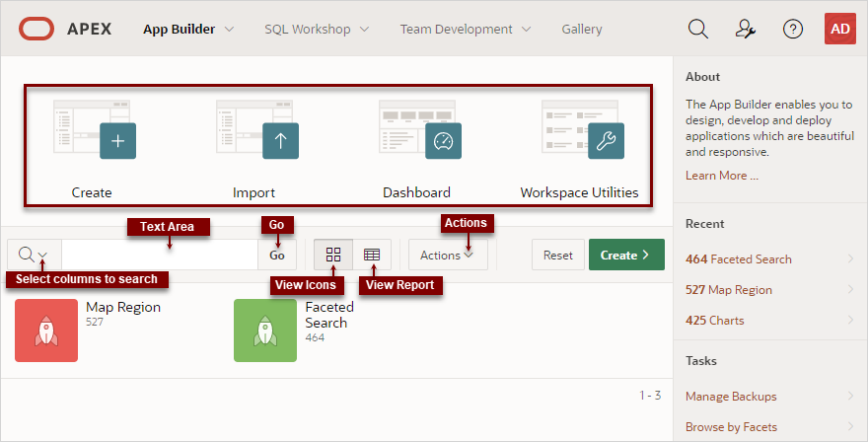Open the select columns to search dropdown
Image resolution: width=868 pixels, height=442 pixels.
point(34,255)
